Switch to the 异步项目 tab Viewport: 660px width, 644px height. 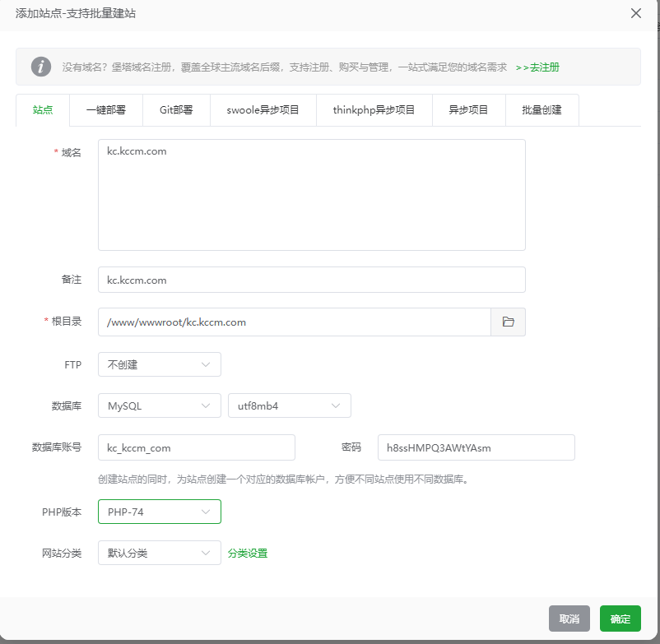click(469, 110)
